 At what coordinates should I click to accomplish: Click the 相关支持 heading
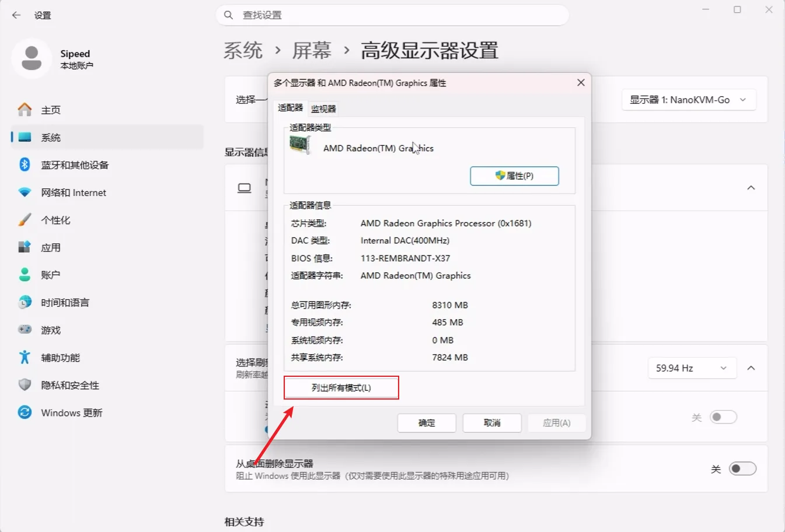245,521
